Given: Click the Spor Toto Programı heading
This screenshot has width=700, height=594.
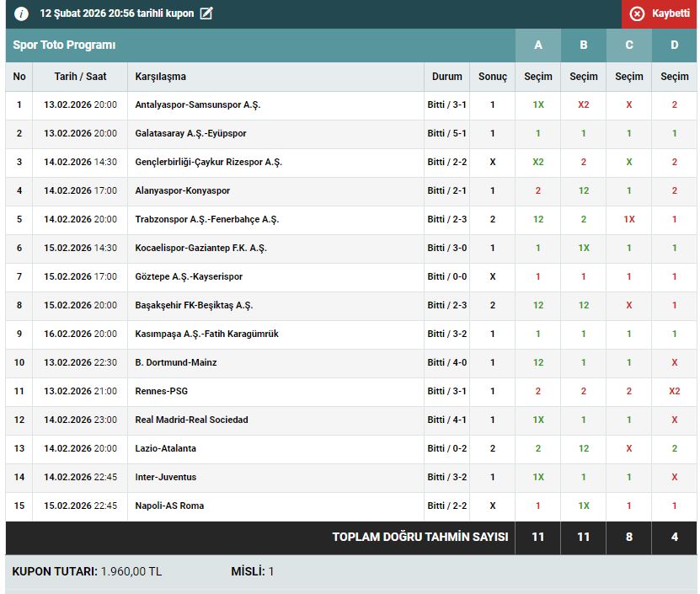Looking at the screenshot, I should pyautogui.click(x=65, y=45).
